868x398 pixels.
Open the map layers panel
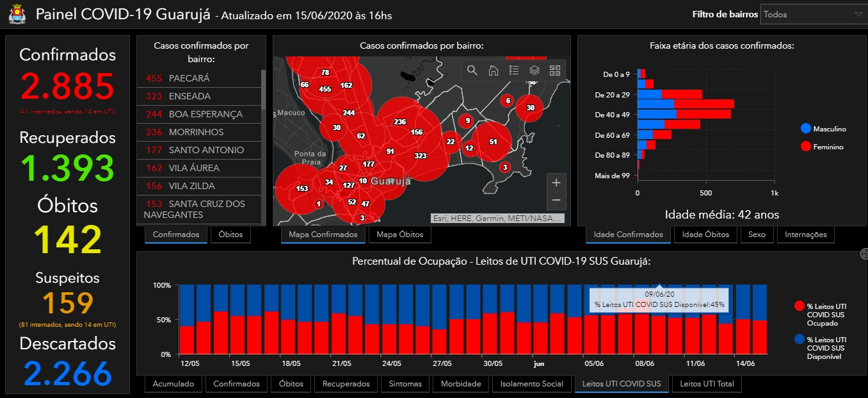534,70
